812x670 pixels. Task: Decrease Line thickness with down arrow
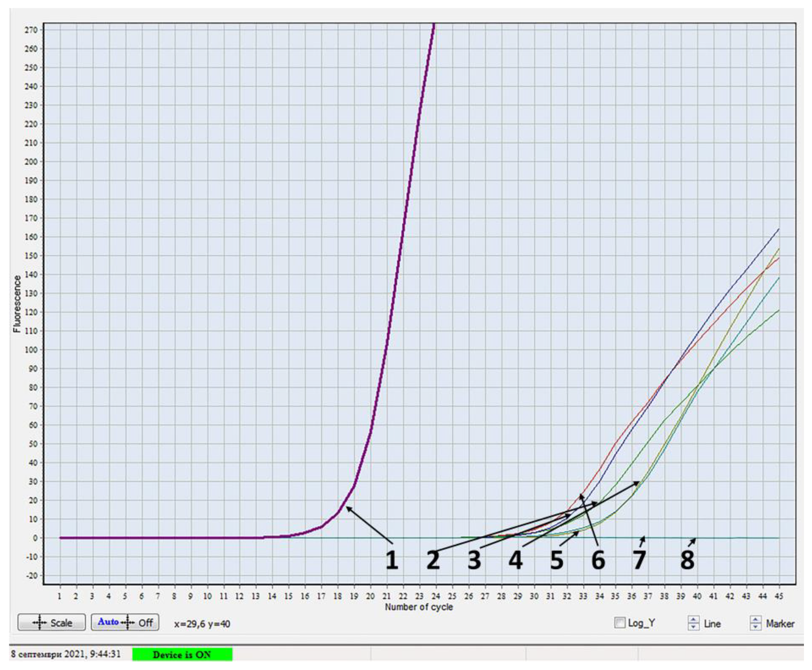(x=694, y=626)
